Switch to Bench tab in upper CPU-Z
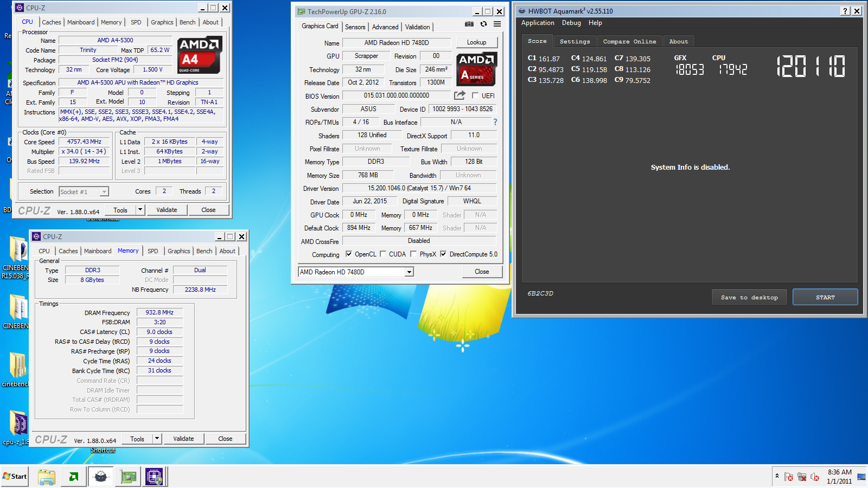The height and width of the screenshot is (488, 868). pyautogui.click(x=187, y=22)
